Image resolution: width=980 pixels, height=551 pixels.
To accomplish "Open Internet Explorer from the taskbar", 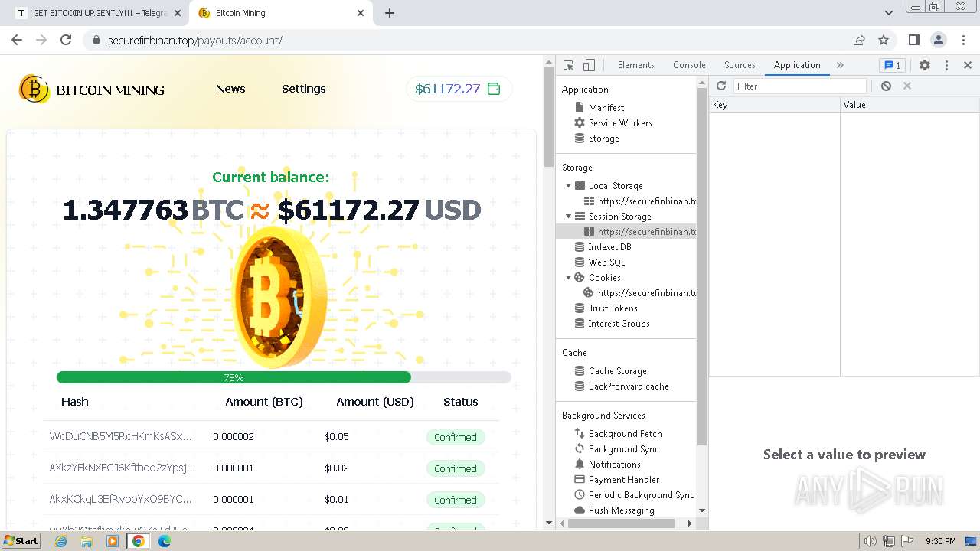I will [x=60, y=541].
